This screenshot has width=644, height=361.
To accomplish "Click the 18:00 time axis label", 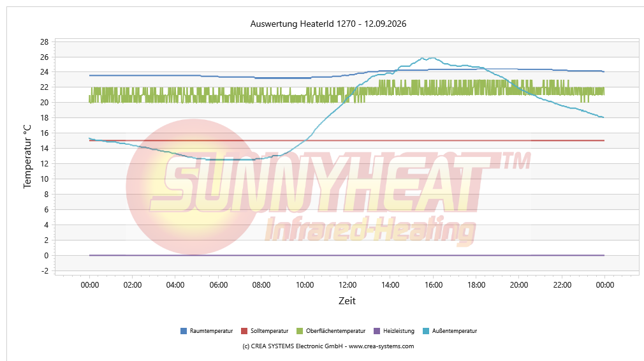I will point(476,285).
